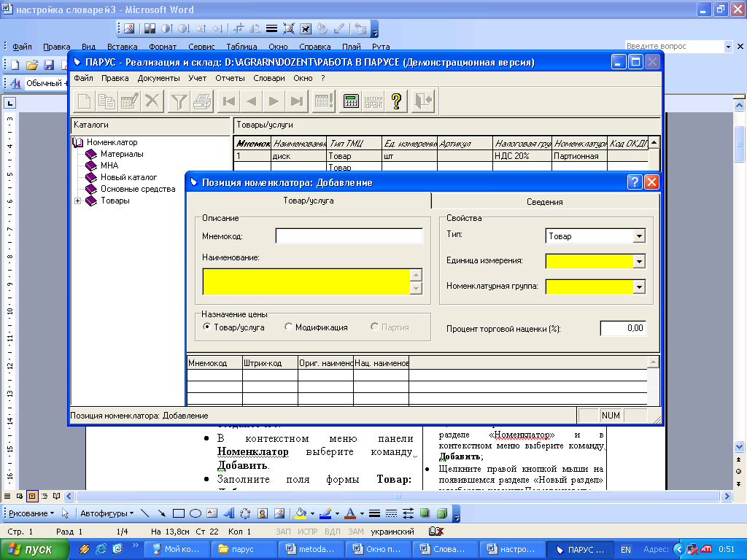The width and height of the screenshot is (747, 560).
Task: Open the Номенклатурная группа dropdown
Action: tap(639, 287)
